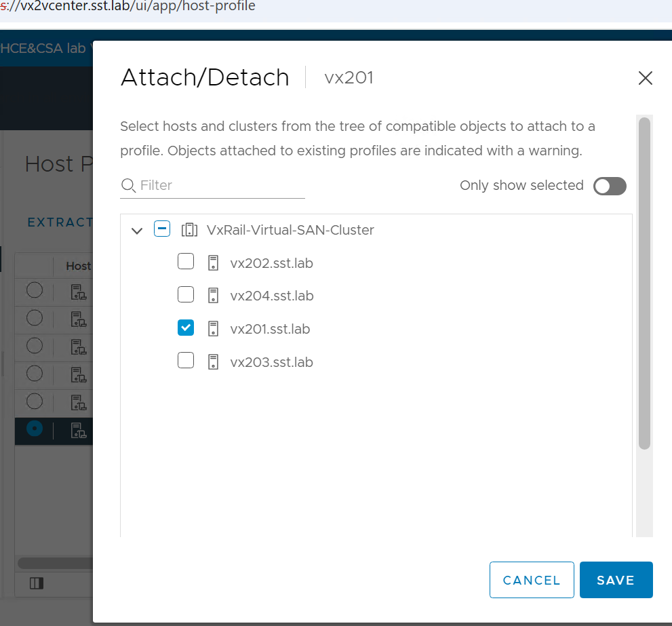The image size is (672, 626).
Task: Enable the Only show selected switch
Action: click(x=610, y=186)
